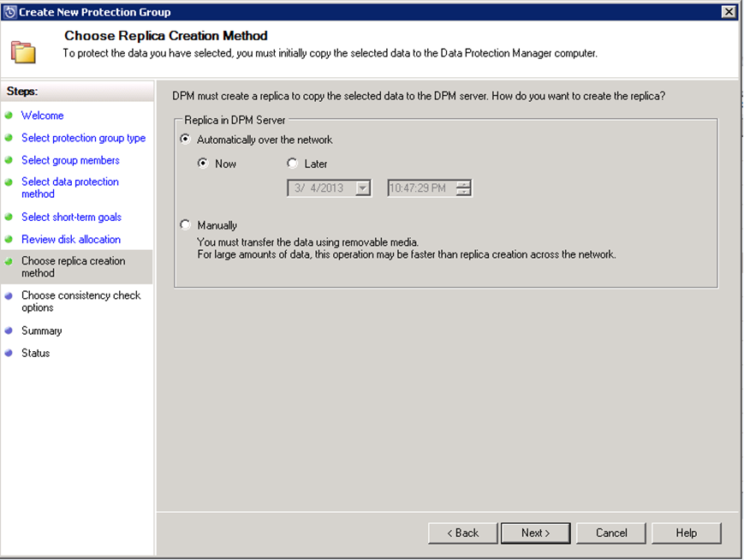Select the Manually radio option
The image size is (744, 560).
click(x=185, y=224)
